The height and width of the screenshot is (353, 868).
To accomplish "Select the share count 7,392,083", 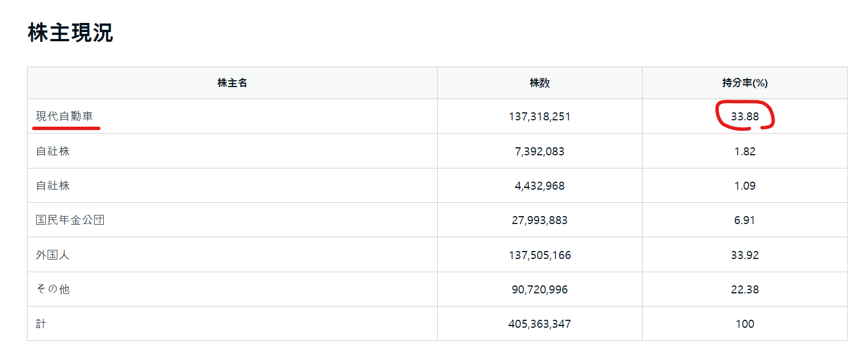I will (539, 152).
